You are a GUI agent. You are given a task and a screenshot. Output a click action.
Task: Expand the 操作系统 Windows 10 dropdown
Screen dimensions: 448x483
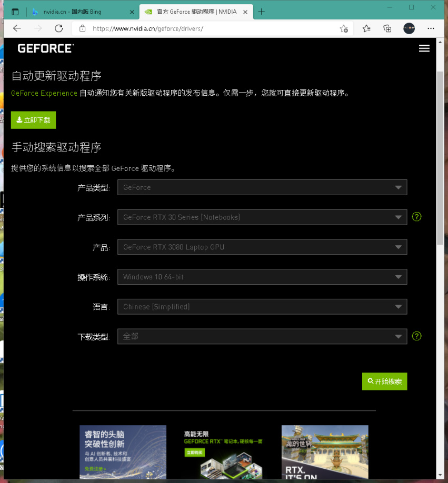(x=262, y=277)
